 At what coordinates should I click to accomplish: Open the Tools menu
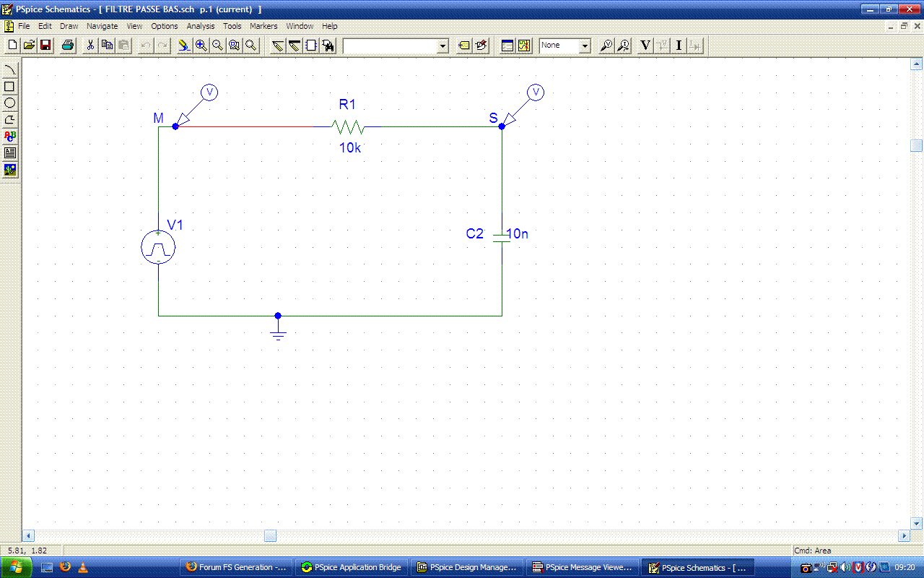point(232,26)
